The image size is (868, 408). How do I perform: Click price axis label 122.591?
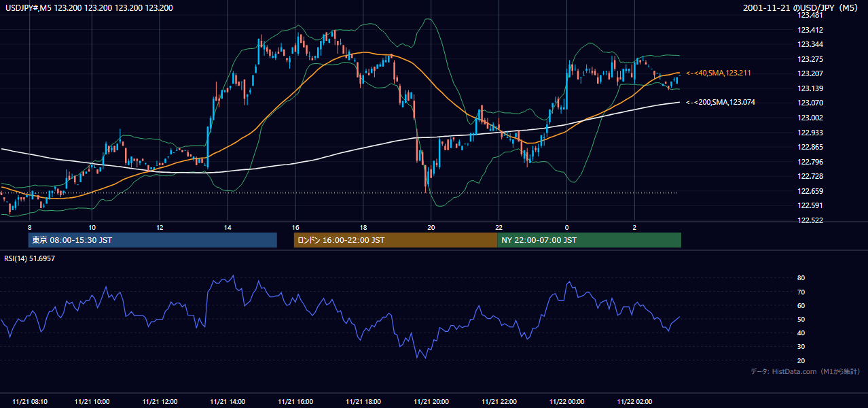click(810, 205)
